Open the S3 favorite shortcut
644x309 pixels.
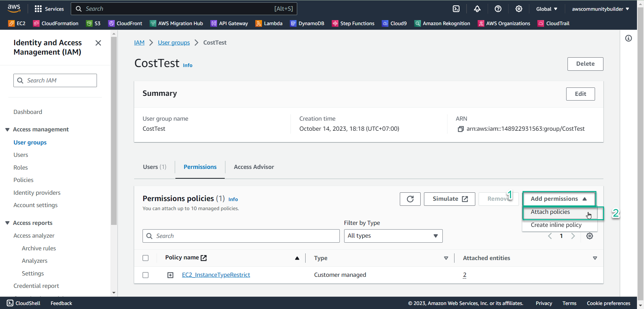93,23
